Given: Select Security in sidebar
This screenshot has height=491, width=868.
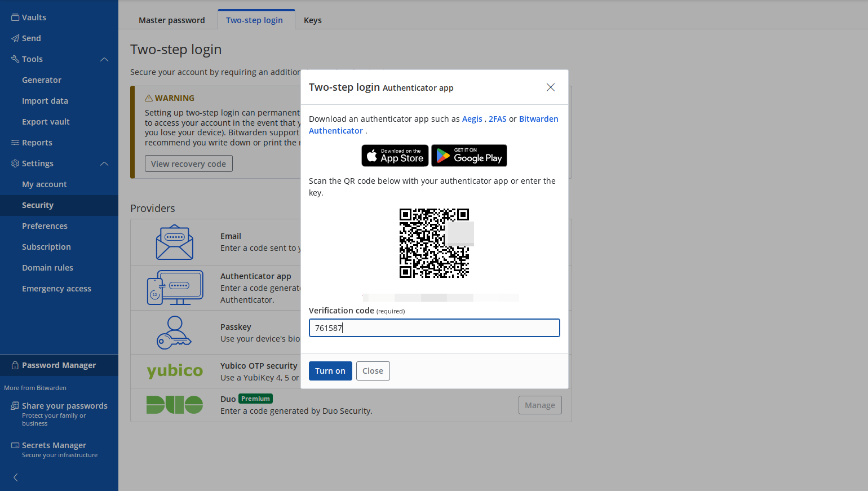Looking at the screenshot, I should pyautogui.click(x=59, y=205).
